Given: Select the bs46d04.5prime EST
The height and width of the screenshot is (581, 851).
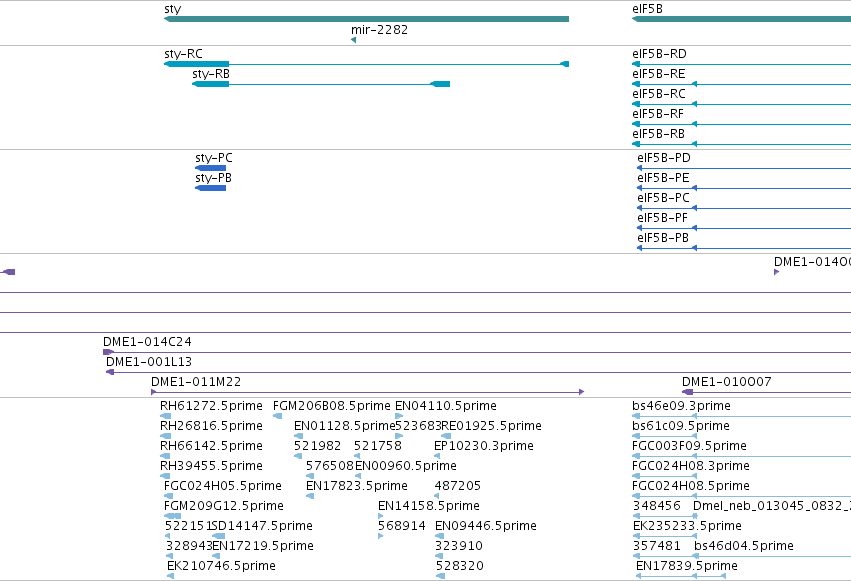Looking at the screenshot, I should 744,546.
